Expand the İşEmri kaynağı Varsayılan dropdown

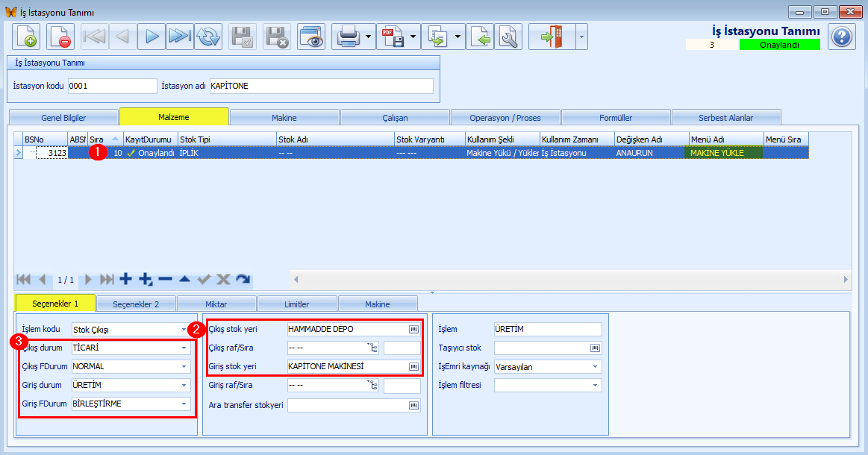pos(595,366)
